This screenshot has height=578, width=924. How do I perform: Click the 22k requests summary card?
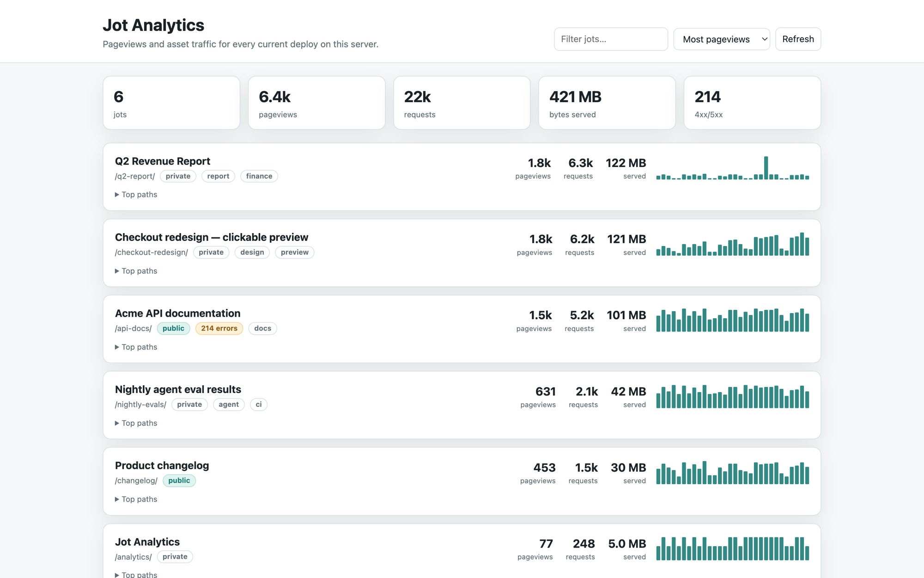coord(462,103)
